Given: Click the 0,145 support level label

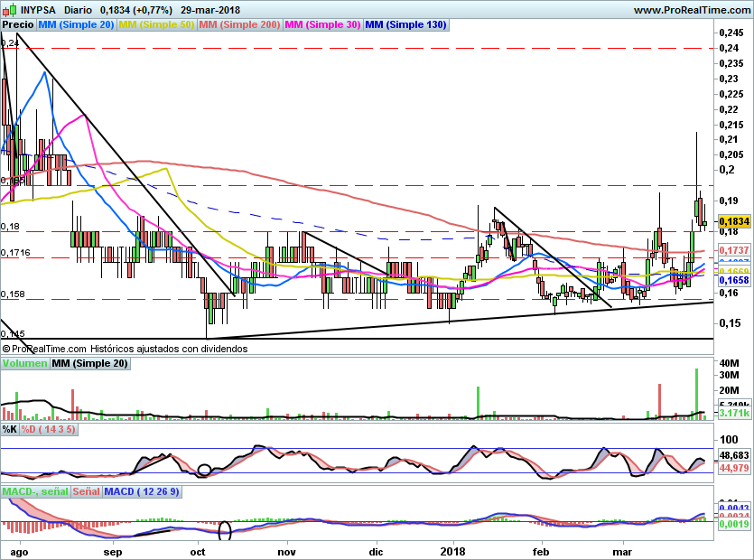Looking at the screenshot, I should pyautogui.click(x=13, y=333).
